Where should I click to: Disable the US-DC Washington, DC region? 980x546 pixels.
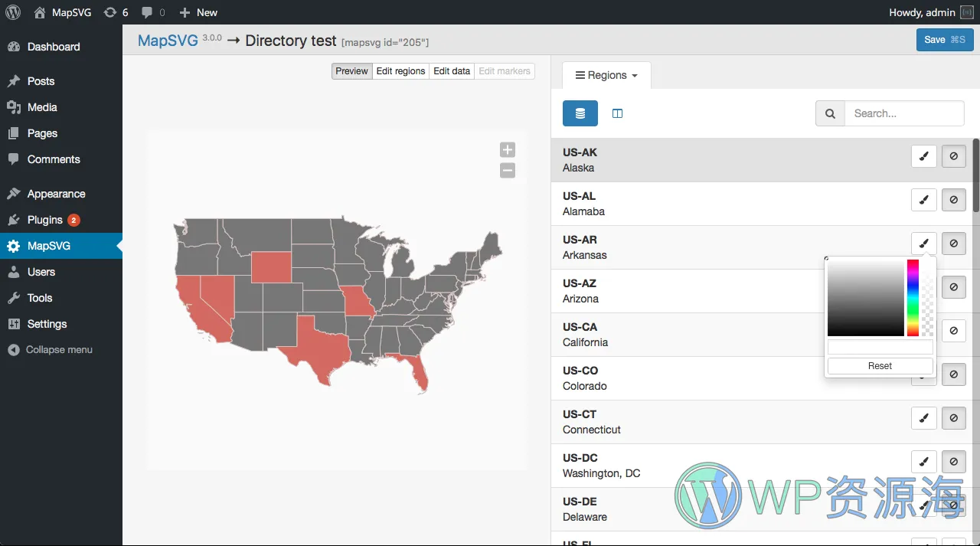point(954,462)
